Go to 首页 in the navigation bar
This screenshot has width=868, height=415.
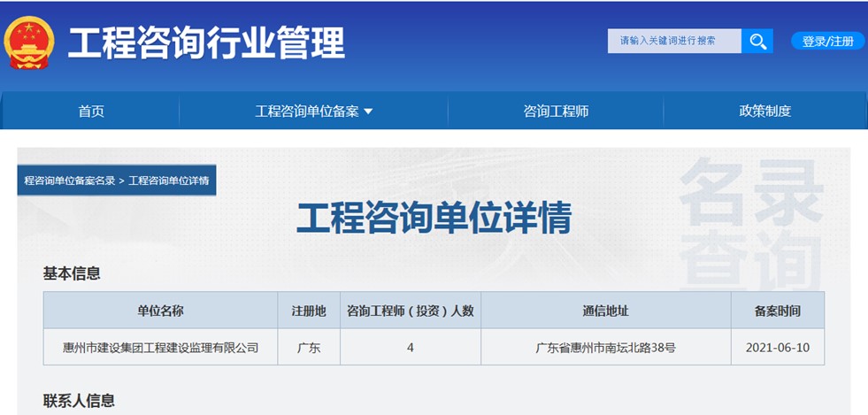[91, 111]
